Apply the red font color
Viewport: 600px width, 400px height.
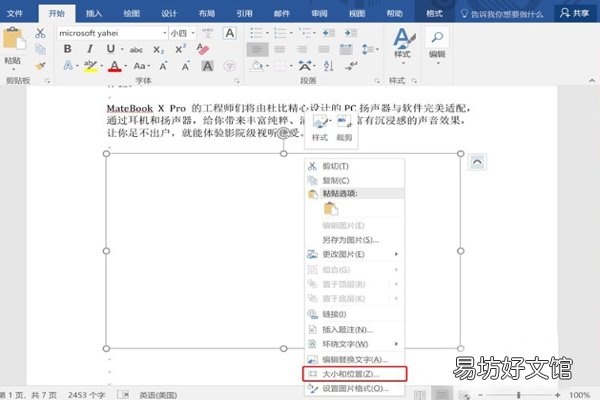114,66
